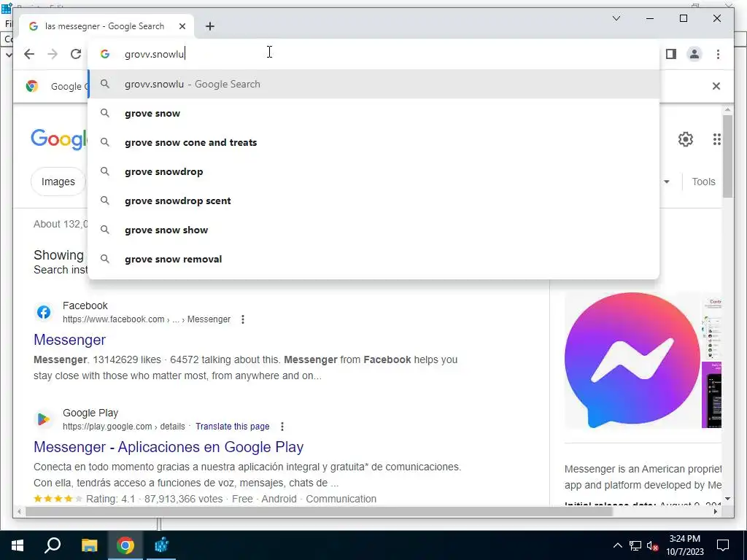Click the Registry Editor taskbar icon
Image resolution: width=747 pixels, height=560 pixels.
161,545
